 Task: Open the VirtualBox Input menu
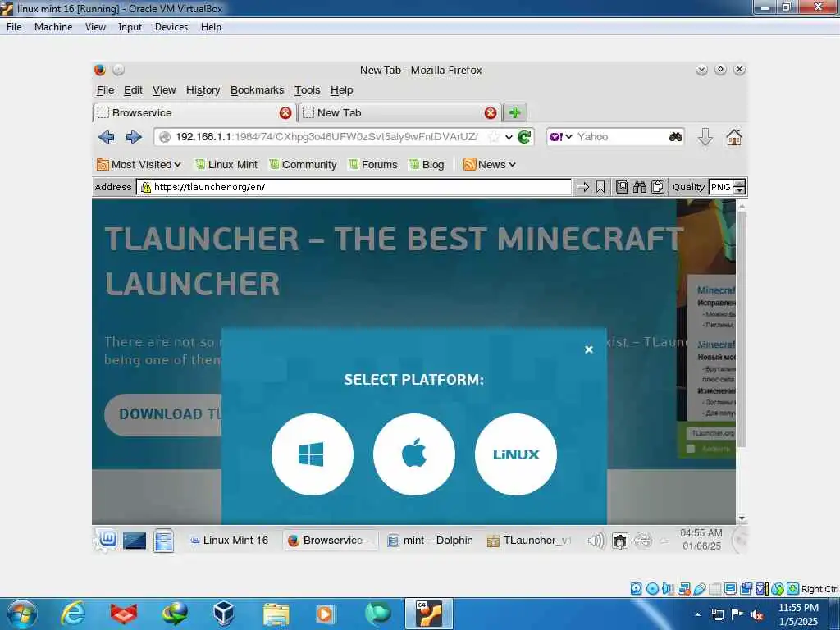[x=130, y=27]
